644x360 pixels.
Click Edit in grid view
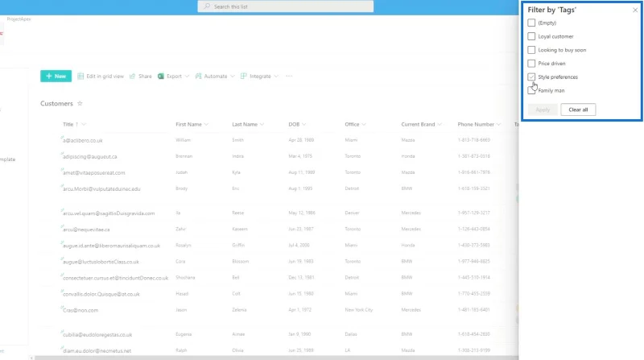(x=101, y=76)
